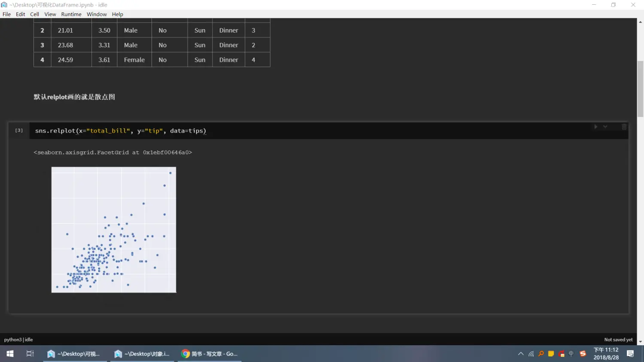
Task: Select the FacetGrid output text
Action: point(113,152)
